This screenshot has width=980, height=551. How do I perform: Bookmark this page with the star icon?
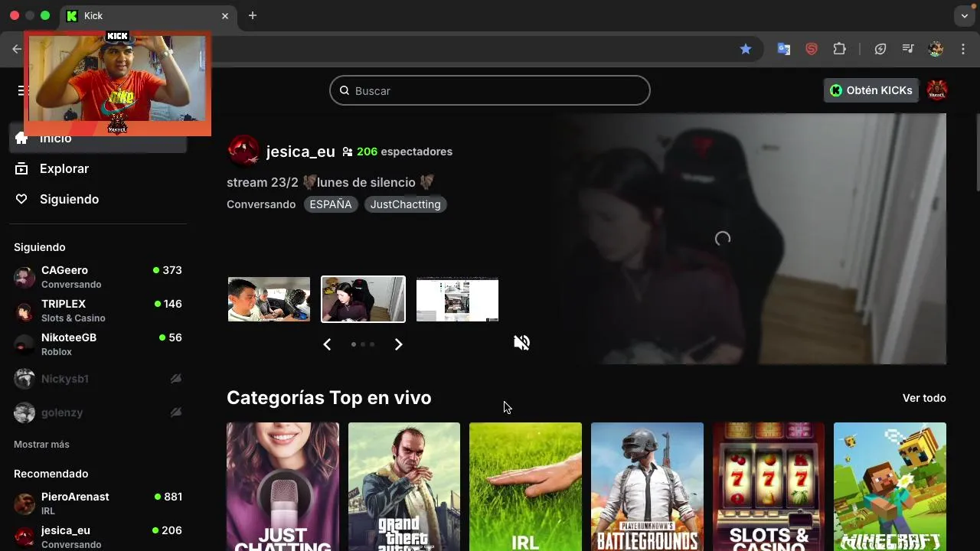click(x=746, y=49)
